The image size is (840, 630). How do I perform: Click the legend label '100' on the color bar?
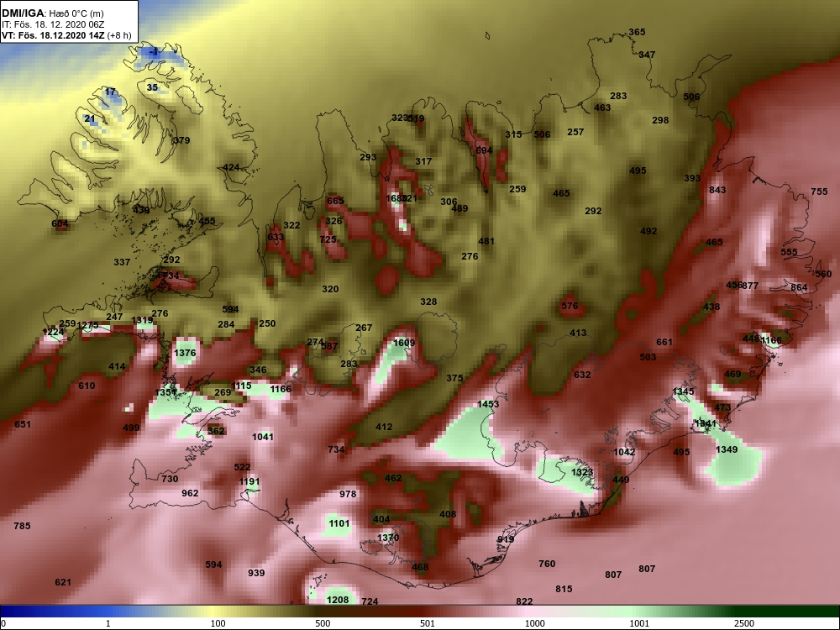pyautogui.click(x=218, y=623)
